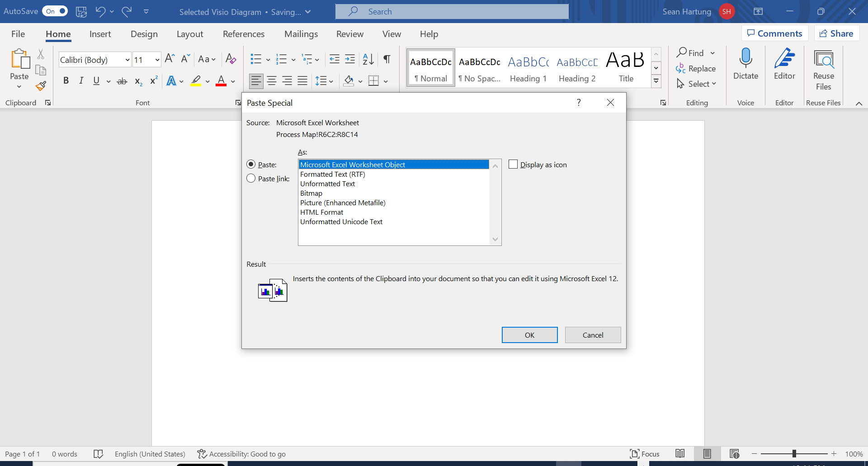The height and width of the screenshot is (466, 868).
Task: Click the Copy icon in Clipboard group
Action: click(x=41, y=70)
